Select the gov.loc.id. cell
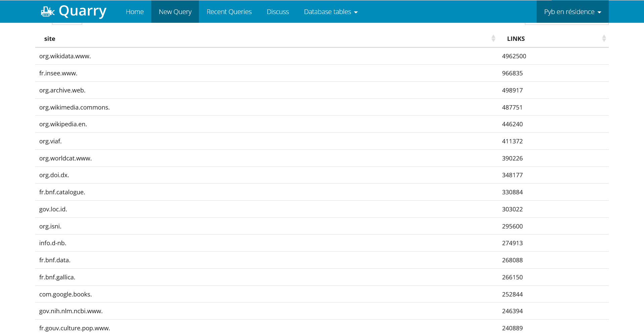The image size is (644, 335). pos(267,209)
